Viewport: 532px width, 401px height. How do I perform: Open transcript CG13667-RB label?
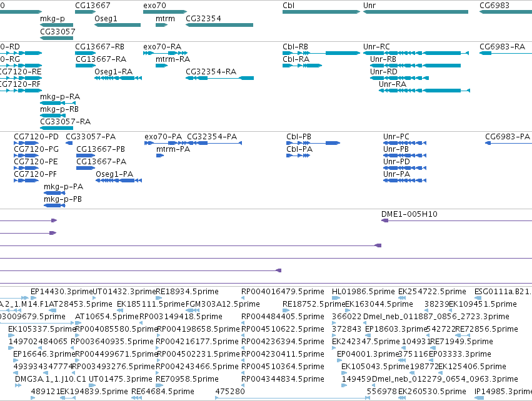pyautogui.click(x=100, y=47)
